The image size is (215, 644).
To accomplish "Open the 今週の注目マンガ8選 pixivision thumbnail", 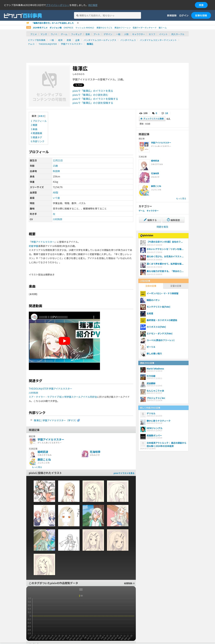I will tap(143, 243).
